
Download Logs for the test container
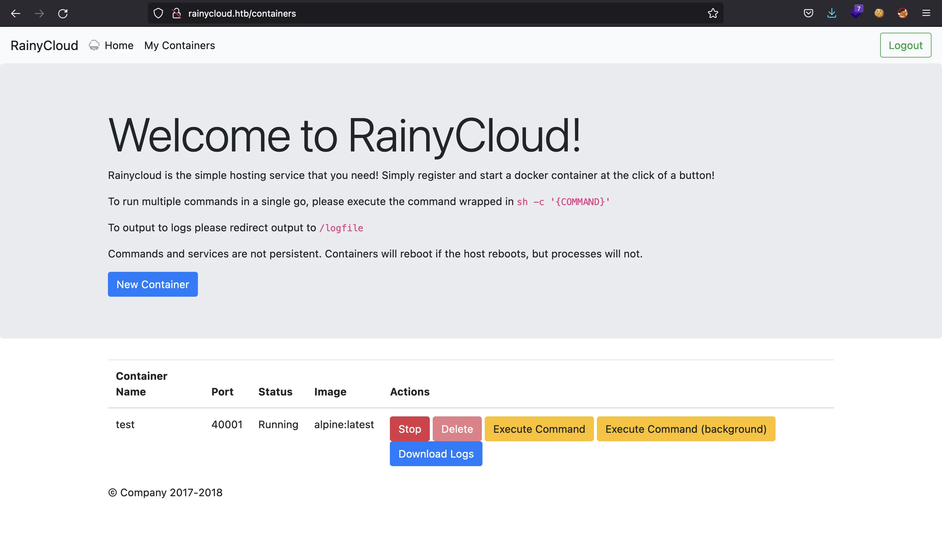[x=436, y=454]
